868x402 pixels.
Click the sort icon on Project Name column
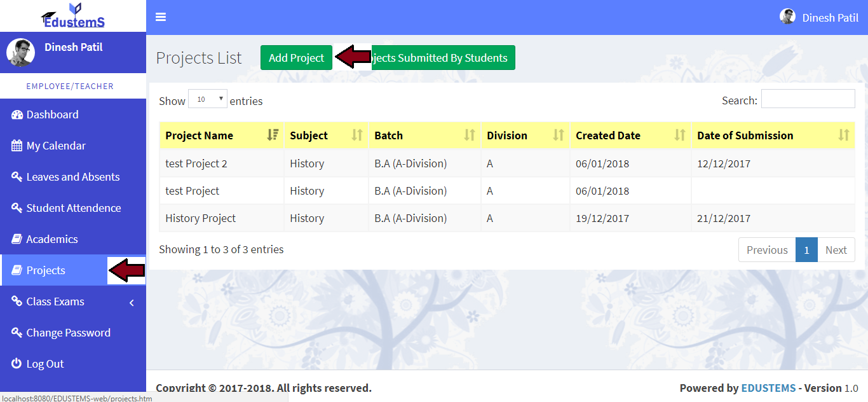click(273, 135)
